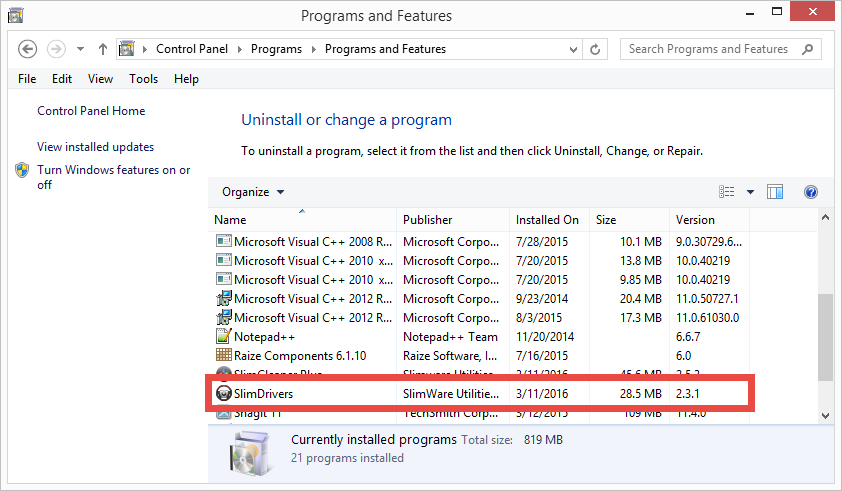Click the scroll down arrow of list
842x491 pixels.
tap(825, 415)
